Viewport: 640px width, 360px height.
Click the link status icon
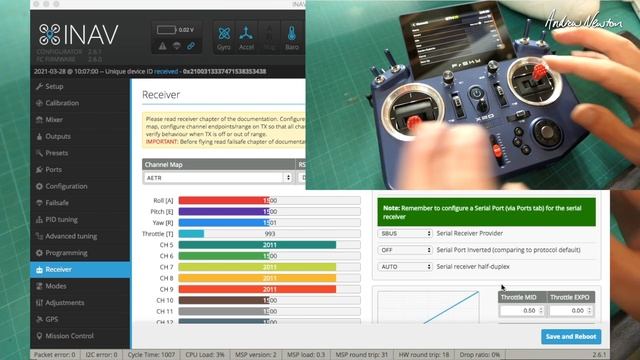[x=191, y=46]
